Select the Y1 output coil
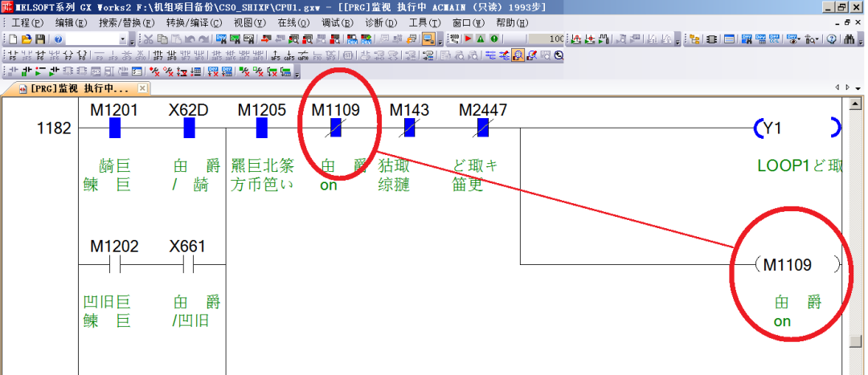868x375 pixels. (798, 128)
